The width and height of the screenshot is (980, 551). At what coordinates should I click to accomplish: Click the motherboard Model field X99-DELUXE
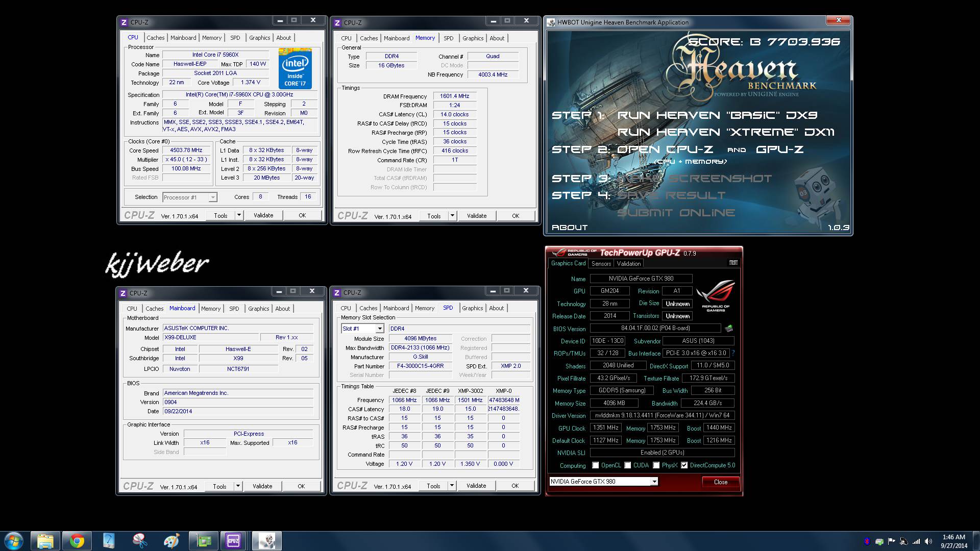click(211, 338)
